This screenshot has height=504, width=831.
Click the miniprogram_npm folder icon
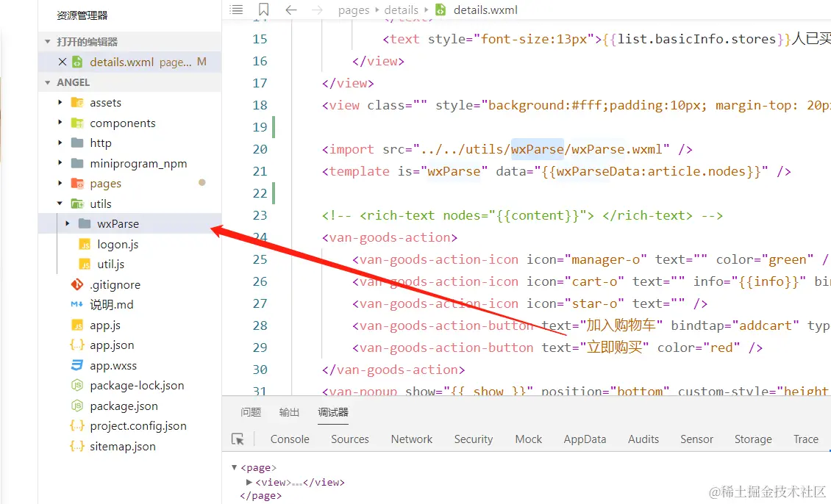click(77, 163)
